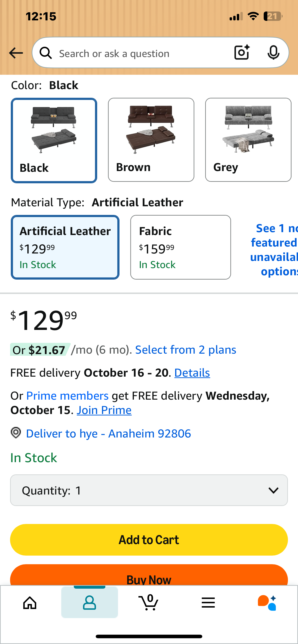Open the shopping cart icon
298x644 pixels.
point(149,603)
